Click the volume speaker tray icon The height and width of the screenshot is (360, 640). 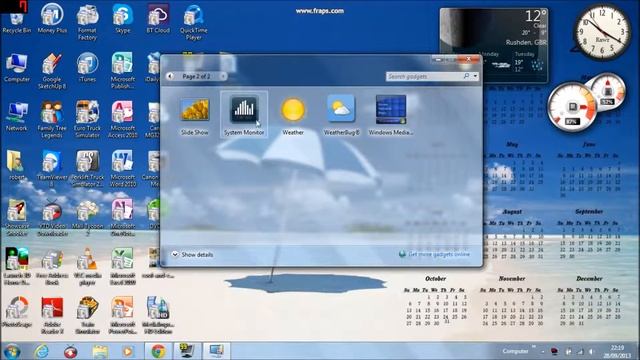591,351
